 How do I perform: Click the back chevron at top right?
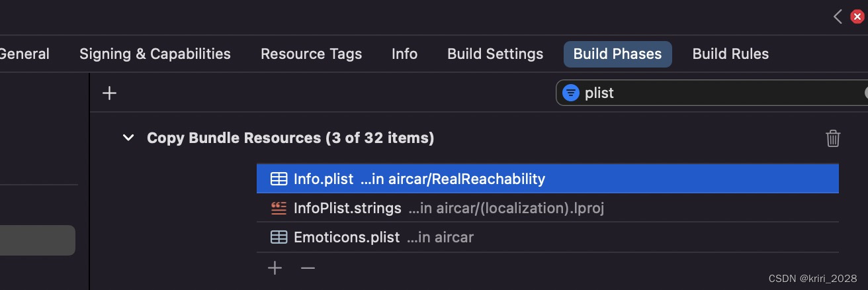838,17
